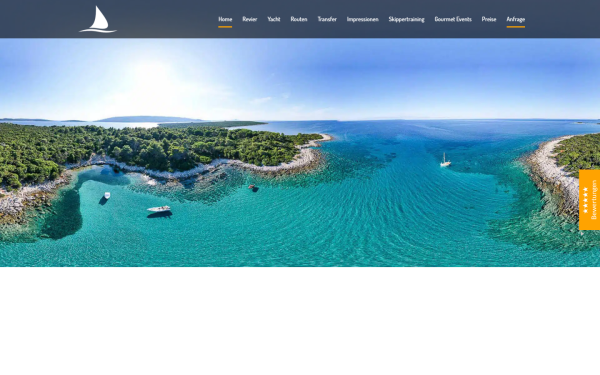600x375 pixels.
Task: View the Impressionen section
Action: pyautogui.click(x=362, y=19)
